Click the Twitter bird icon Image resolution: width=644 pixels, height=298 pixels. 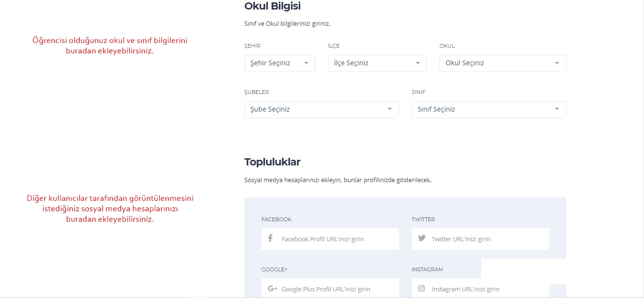point(421,238)
